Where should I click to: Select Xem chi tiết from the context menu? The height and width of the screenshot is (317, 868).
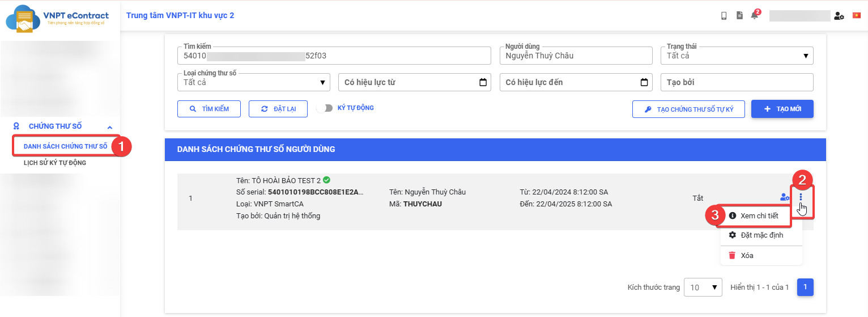click(x=753, y=215)
